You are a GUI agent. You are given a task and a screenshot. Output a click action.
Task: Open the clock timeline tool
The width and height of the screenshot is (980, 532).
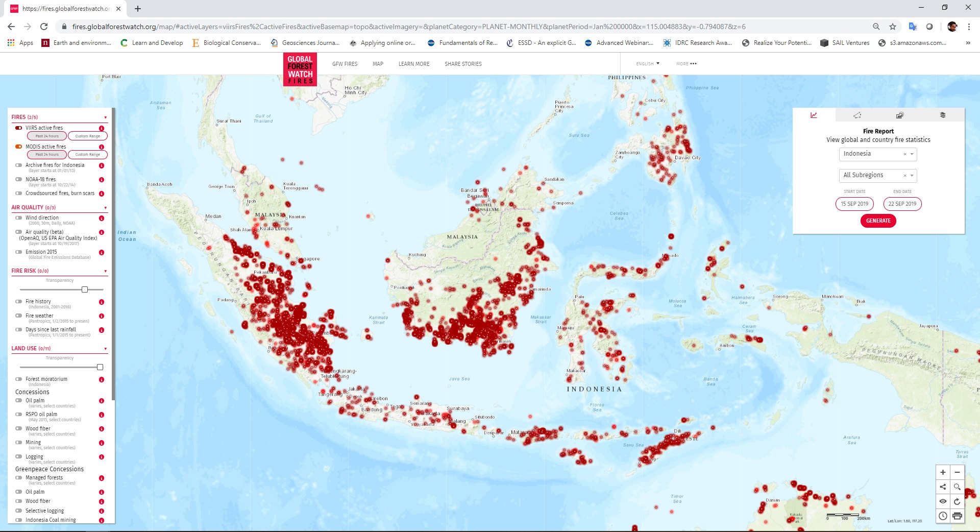pos(943,516)
